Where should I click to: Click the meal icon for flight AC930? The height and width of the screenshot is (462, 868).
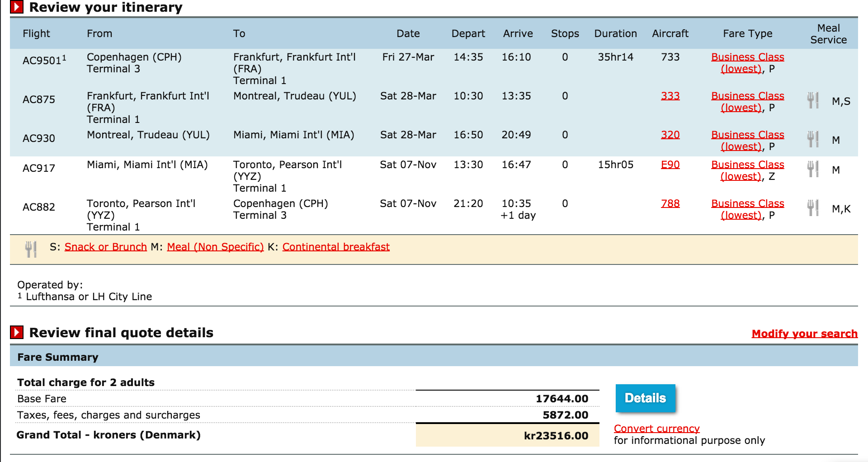click(x=813, y=139)
